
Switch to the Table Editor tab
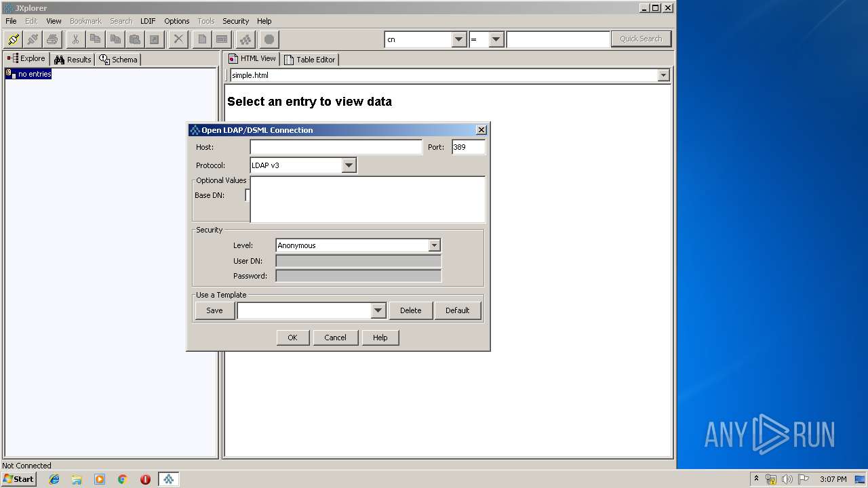(309, 60)
